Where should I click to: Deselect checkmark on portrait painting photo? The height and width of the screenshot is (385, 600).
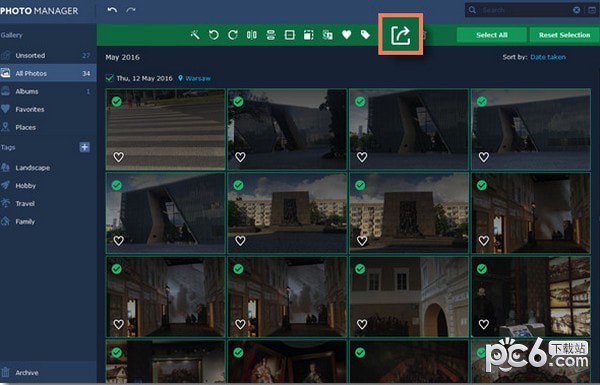pos(238,352)
